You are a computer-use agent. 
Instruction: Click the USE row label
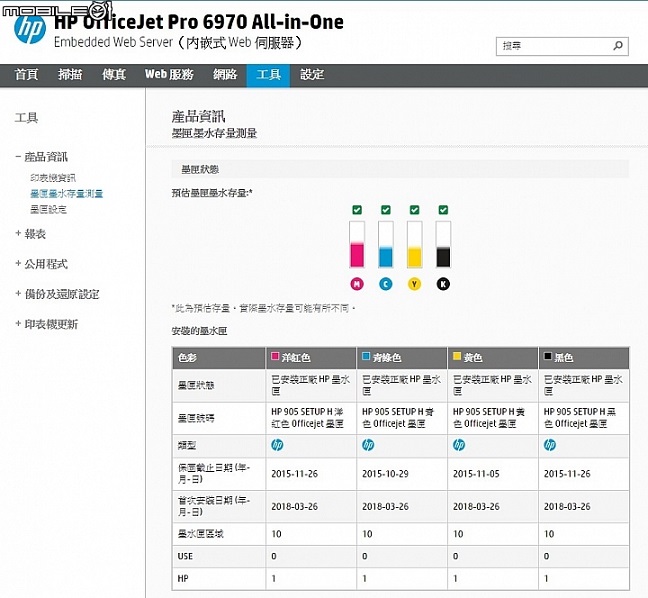[185, 556]
